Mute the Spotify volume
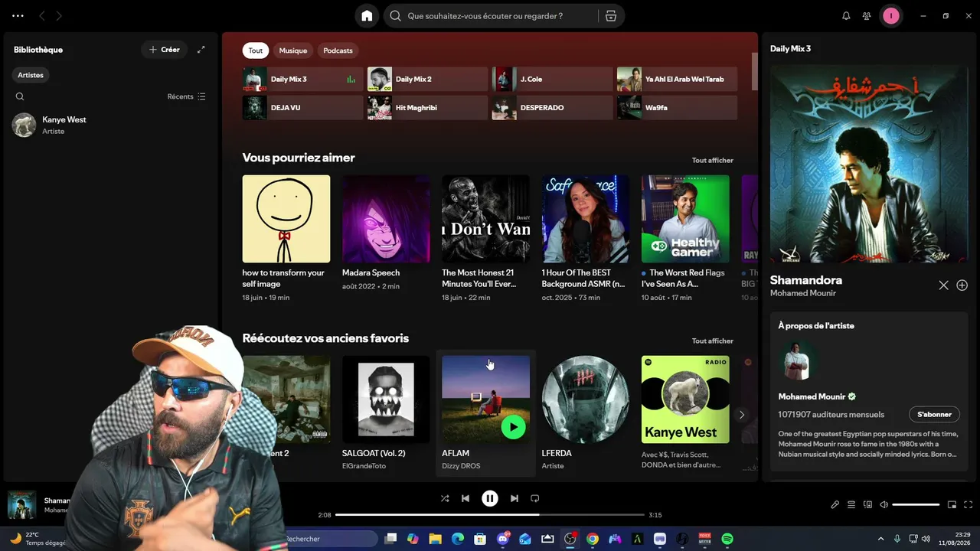 point(884,504)
